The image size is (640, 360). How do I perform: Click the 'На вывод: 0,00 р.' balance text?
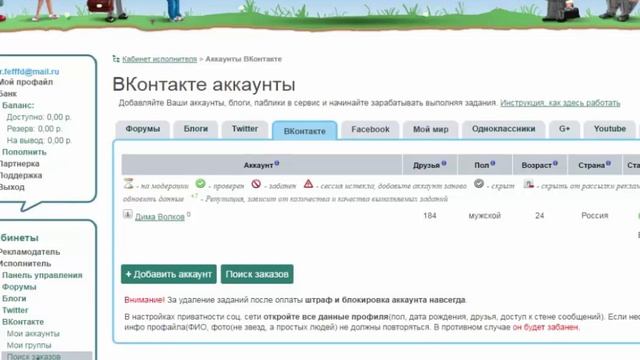pos(39,140)
